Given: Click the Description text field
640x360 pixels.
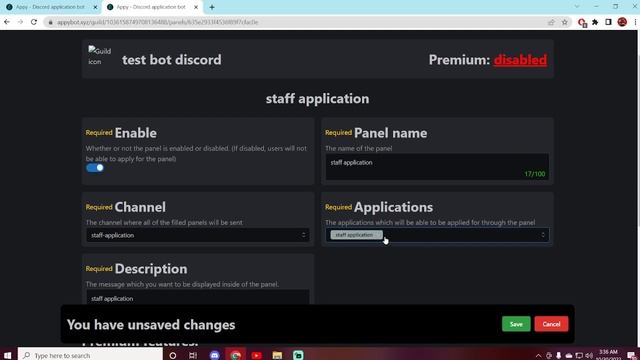Looking at the screenshot, I should click(198, 298).
